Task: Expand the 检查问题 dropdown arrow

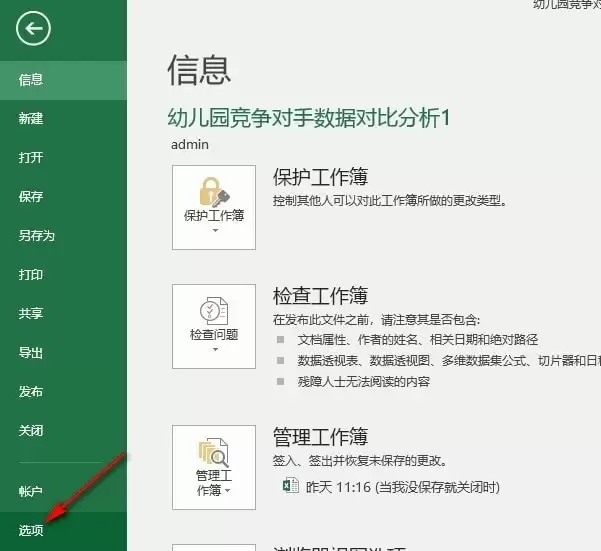Action: click(x=215, y=349)
